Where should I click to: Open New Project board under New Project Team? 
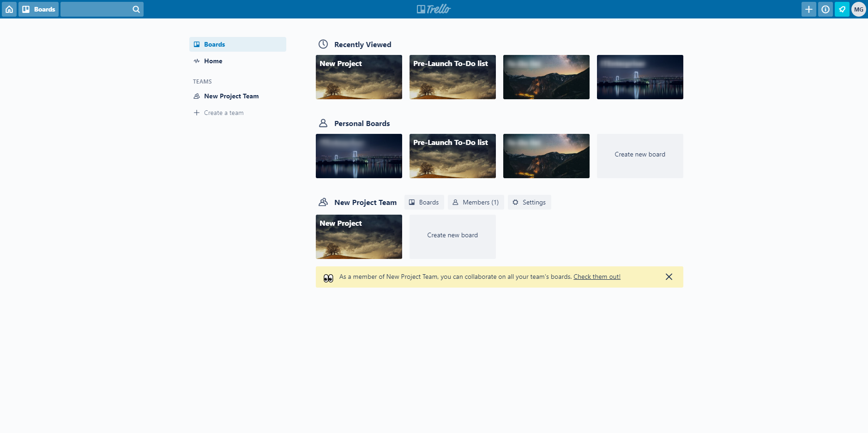[359, 237]
